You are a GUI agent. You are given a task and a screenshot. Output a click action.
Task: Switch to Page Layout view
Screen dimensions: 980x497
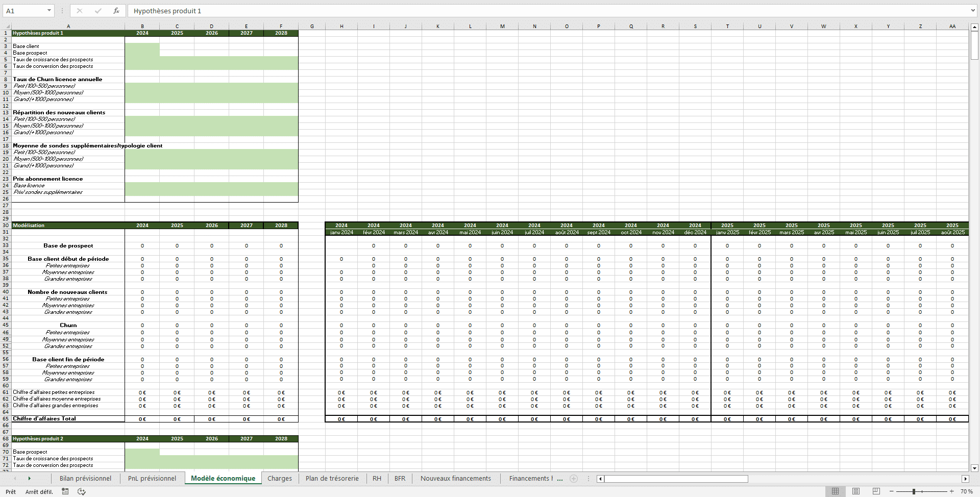pyautogui.click(x=856, y=491)
